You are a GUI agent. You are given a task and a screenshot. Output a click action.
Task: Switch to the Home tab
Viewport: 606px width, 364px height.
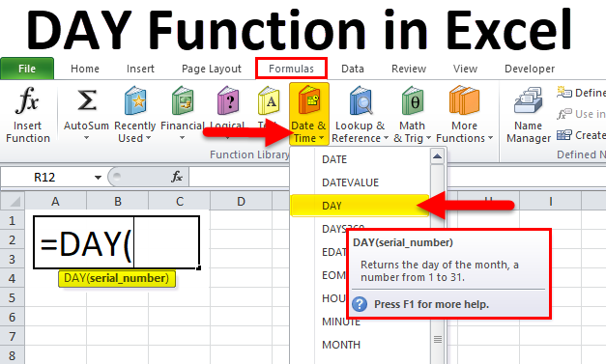[x=85, y=69]
